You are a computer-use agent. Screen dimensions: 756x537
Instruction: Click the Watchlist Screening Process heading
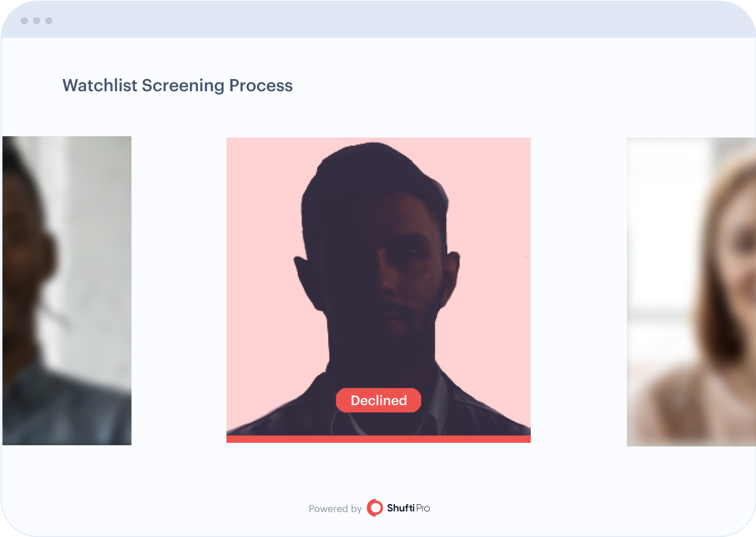pyautogui.click(x=177, y=86)
